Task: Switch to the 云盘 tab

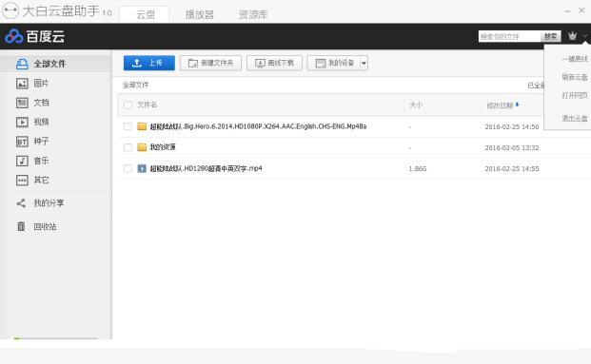Action: 145,14
